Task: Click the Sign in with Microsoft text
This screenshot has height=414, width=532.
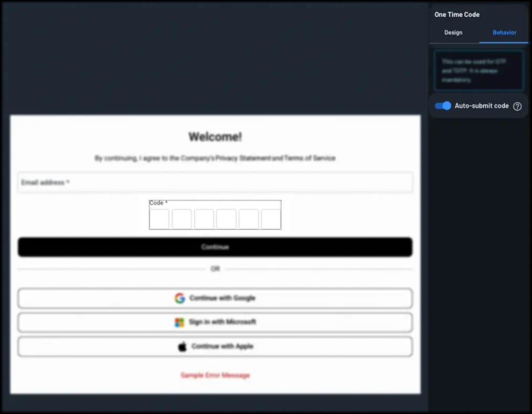Action: [x=222, y=322]
